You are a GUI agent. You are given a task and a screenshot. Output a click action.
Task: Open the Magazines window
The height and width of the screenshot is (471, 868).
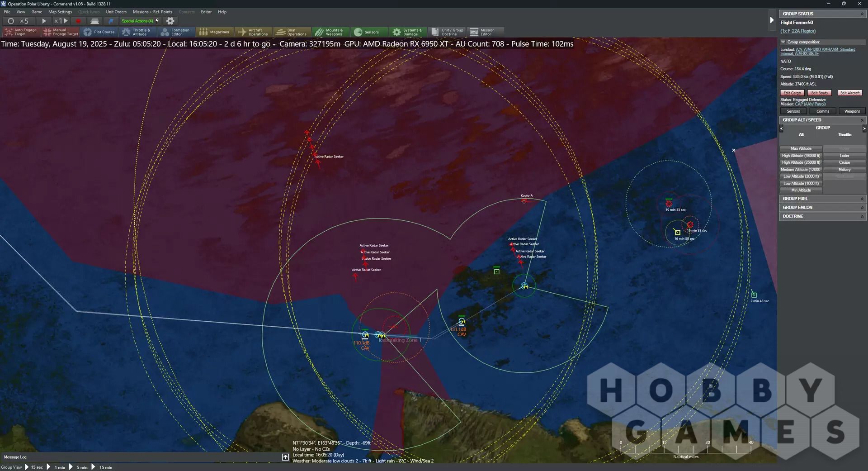tap(215, 32)
